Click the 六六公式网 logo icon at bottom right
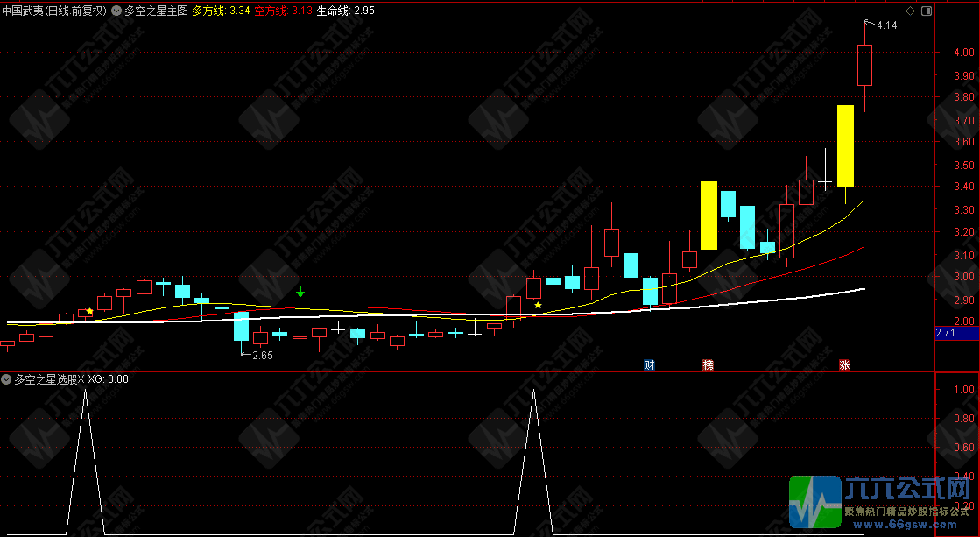The height and width of the screenshot is (537, 980). [x=814, y=502]
